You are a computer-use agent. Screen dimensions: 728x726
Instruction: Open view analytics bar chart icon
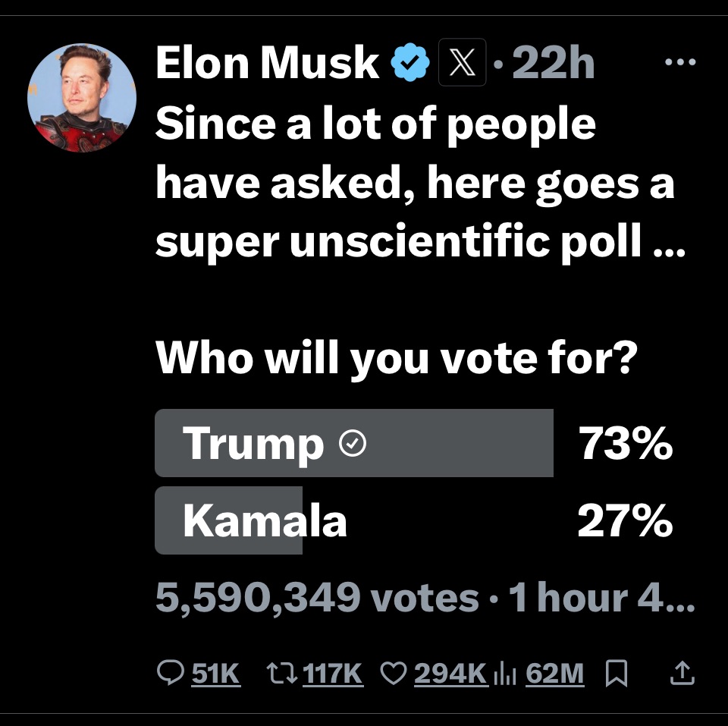click(504, 673)
